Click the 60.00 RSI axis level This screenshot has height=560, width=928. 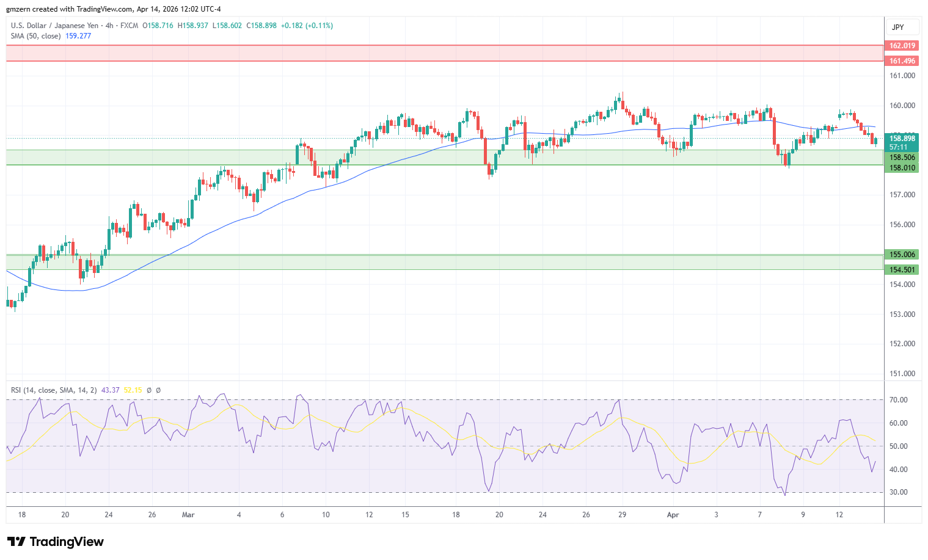pyautogui.click(x=898, y=423)
